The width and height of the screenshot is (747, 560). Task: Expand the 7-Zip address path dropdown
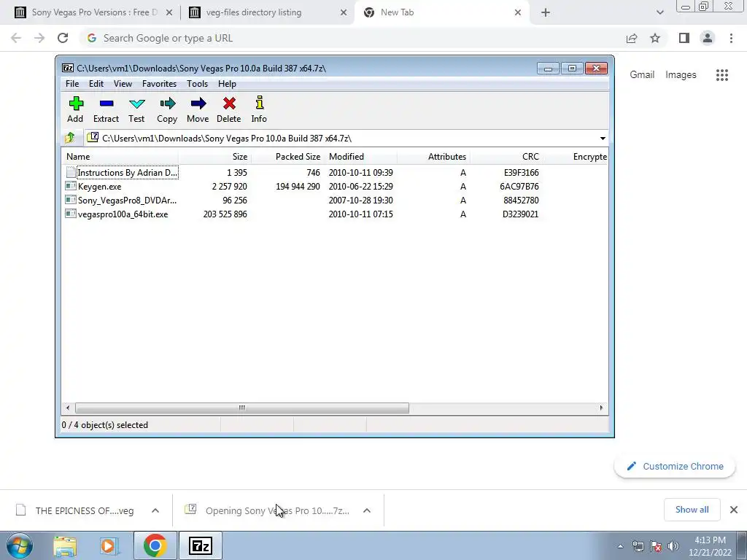tap(603, 139)
